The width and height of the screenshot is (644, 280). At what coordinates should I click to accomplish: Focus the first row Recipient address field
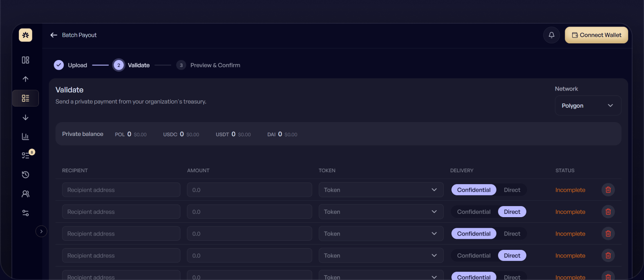point(121,190)
